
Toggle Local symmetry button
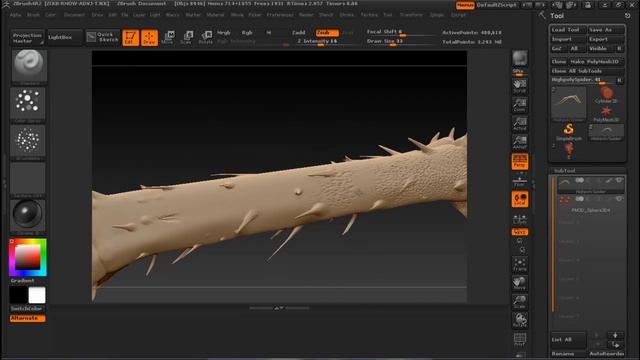(520, 199)
